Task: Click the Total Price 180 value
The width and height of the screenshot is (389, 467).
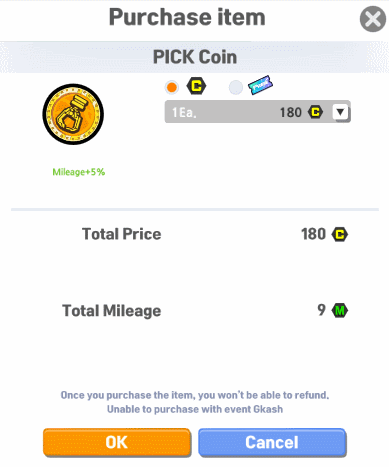Action: click(x=313, y=234)
